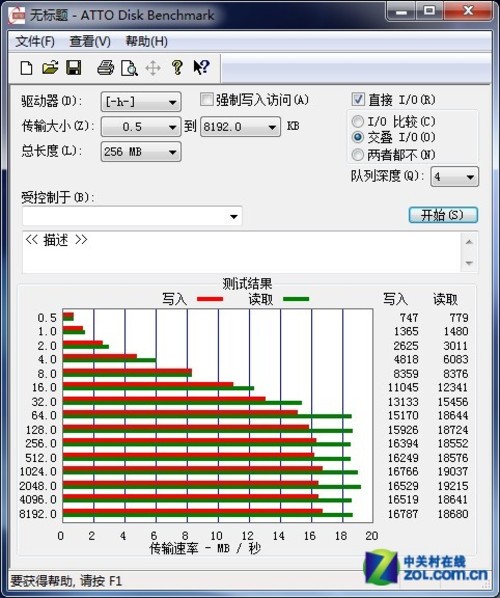Select the 两者都不 radio option
The width and height of the screenshot is (500, 598).
(x=357, y=154)
